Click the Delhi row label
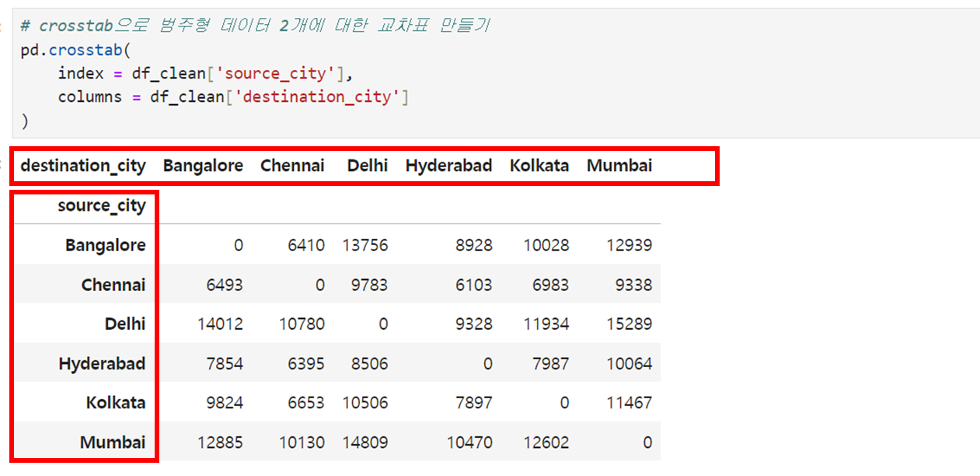Screen dimensions: 980x476 125,324
